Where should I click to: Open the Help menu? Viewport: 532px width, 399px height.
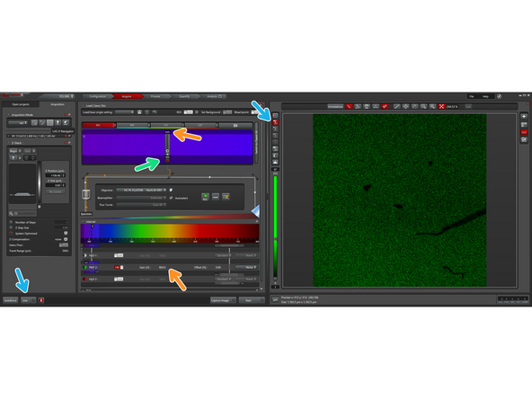click(485, 96)
